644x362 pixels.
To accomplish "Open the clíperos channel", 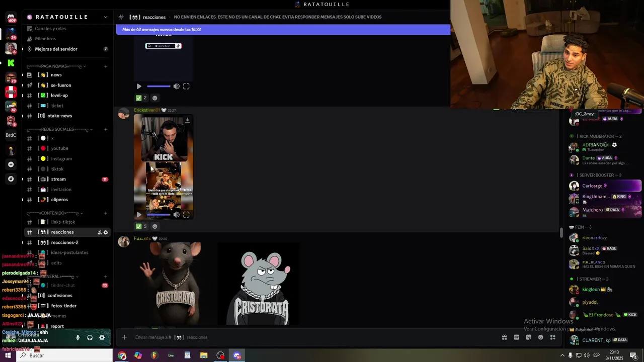I will [67, 200].
